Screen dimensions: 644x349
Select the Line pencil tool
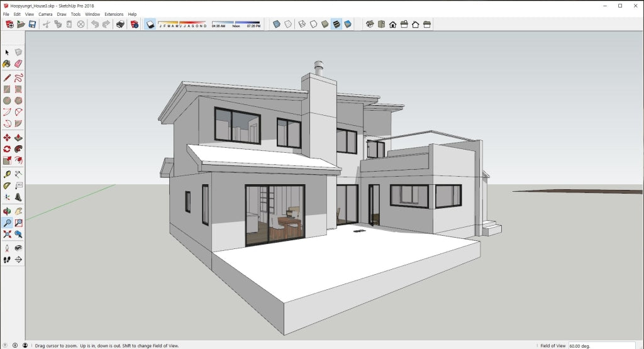point(7,77)
